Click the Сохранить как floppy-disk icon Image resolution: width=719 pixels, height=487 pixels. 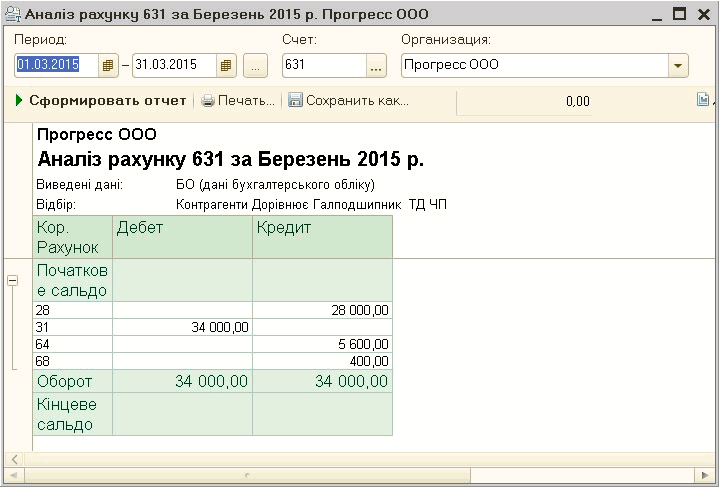click(x=295, y=100)
